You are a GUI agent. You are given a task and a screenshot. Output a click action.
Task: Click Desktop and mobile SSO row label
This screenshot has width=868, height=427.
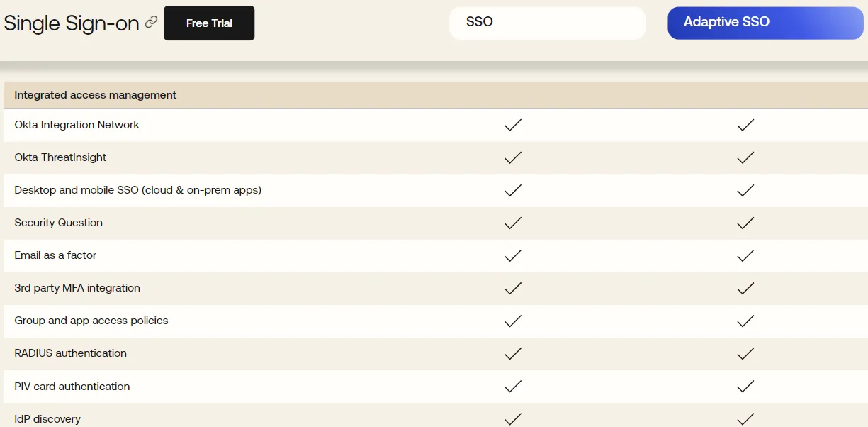pyautogui.click(x=138, y=190)
